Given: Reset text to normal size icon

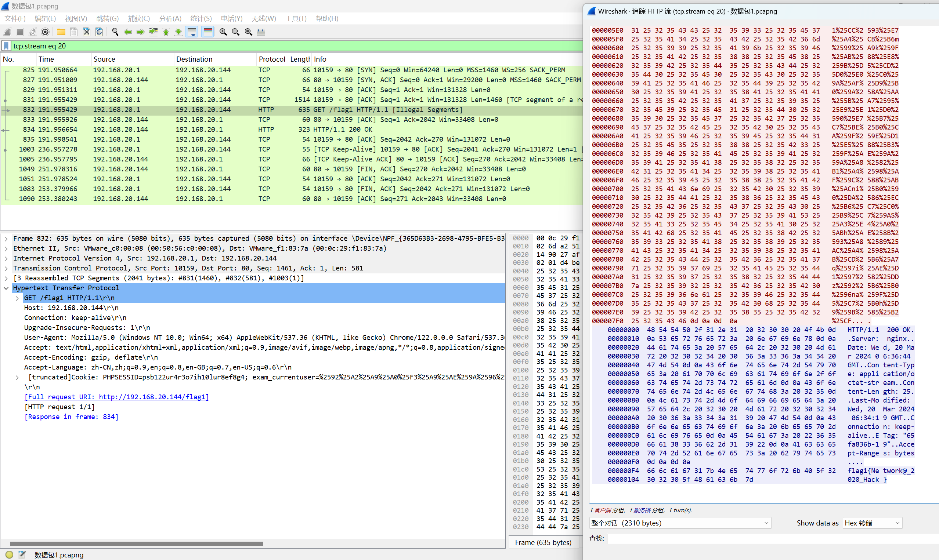Looking at the screenshot, I should point(249,32).
